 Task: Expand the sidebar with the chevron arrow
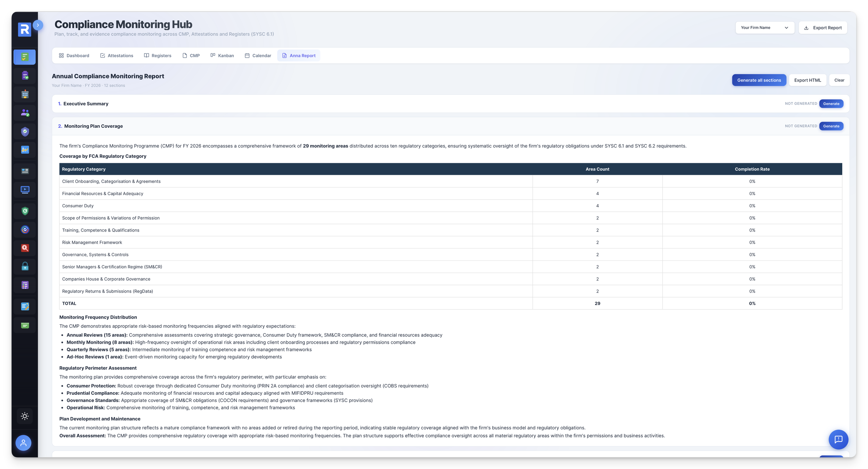click(x=38, y=25)
